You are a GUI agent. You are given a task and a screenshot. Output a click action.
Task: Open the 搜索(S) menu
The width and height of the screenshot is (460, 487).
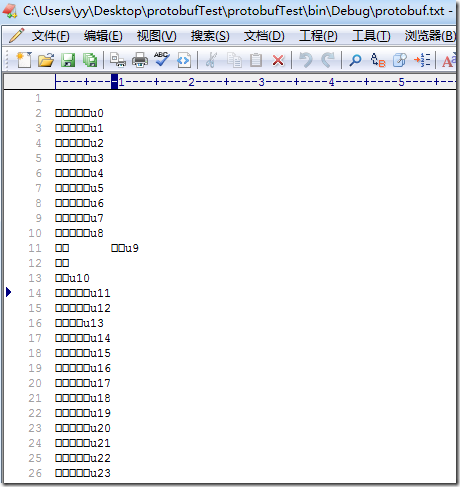click(x=210, y=36)
